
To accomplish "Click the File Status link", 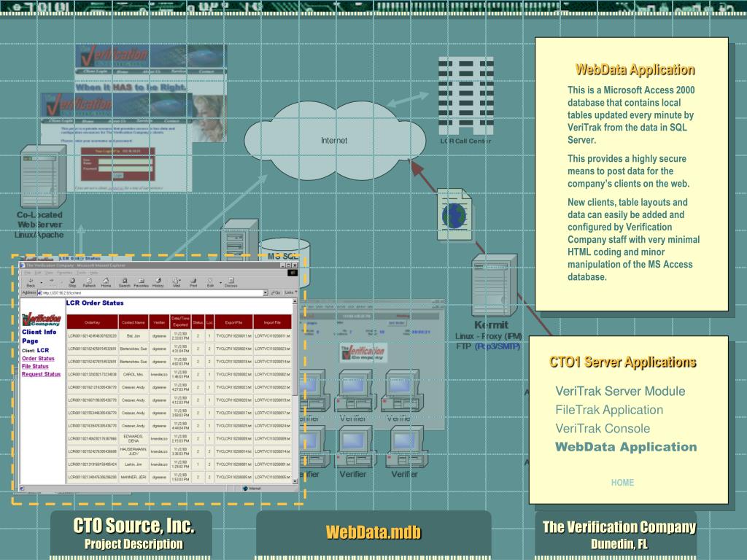I will click(35, 366).
